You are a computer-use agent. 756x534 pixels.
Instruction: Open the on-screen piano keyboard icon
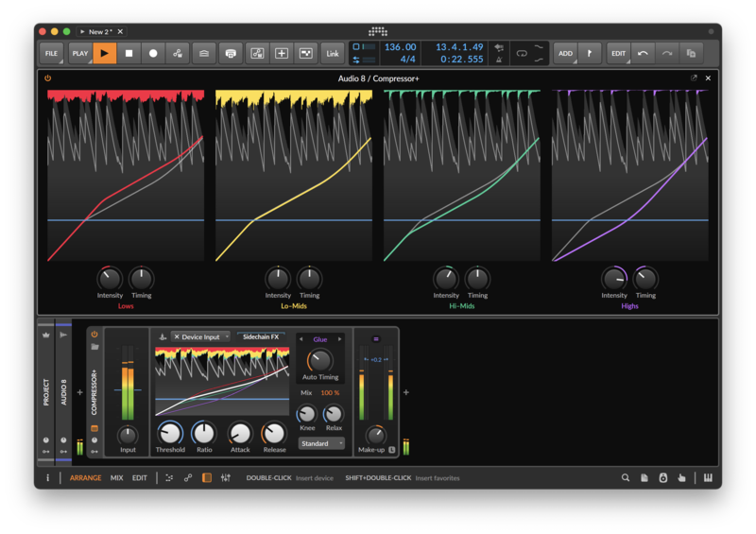707,478
